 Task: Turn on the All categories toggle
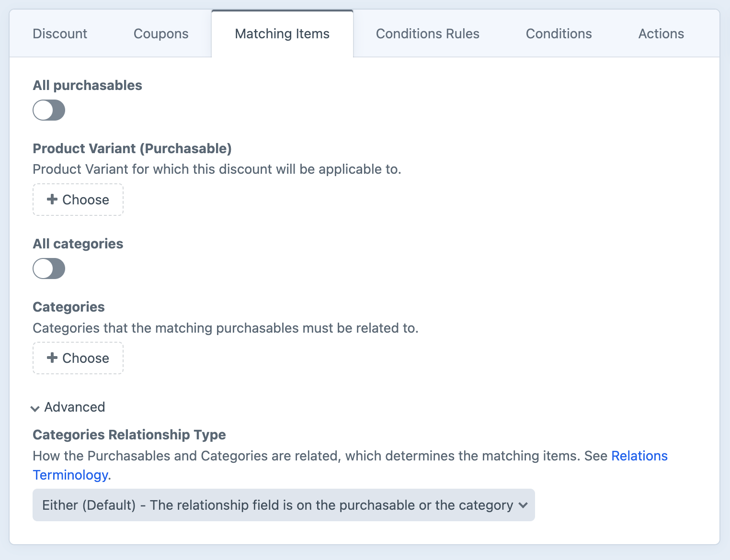(x=49, y=269)
